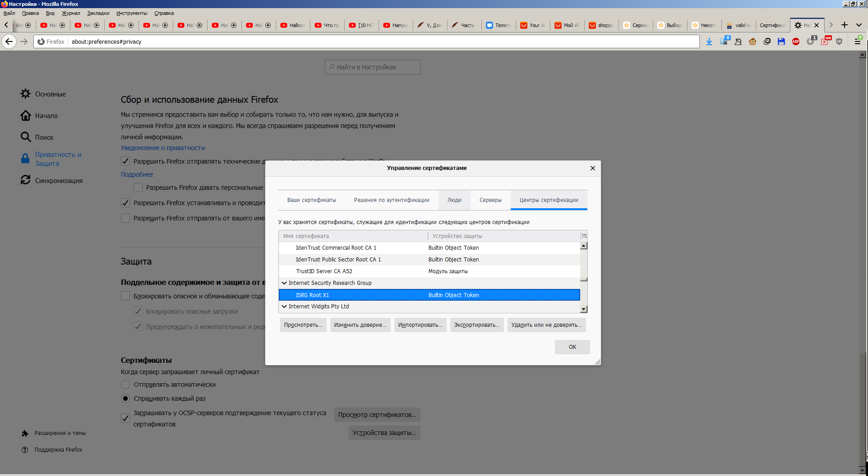
Task: Toggle Firefox studies installation checkbox
Action: tap(125, 203)
